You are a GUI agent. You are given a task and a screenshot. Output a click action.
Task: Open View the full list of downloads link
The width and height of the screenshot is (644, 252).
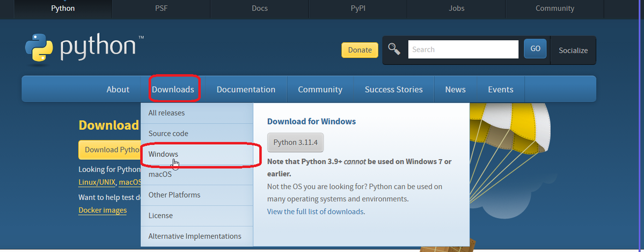pyautogui.click(x=315, y=212)
